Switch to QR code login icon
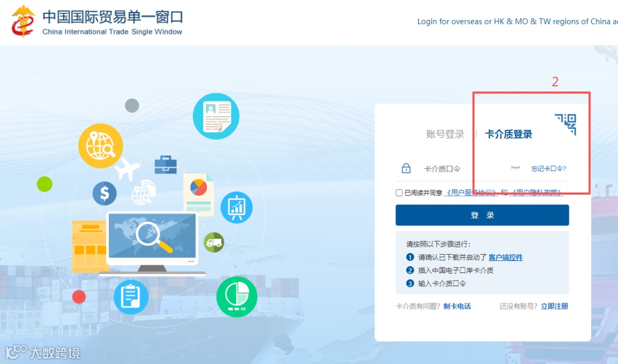This screenshot has width=618, height=364. tap(565, 124)
